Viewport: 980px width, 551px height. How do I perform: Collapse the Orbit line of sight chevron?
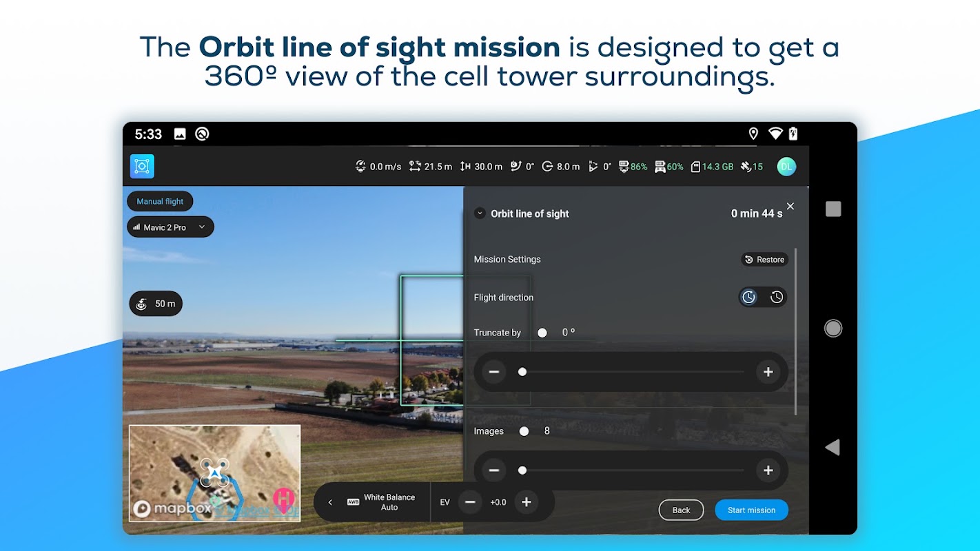coord(480,214)
